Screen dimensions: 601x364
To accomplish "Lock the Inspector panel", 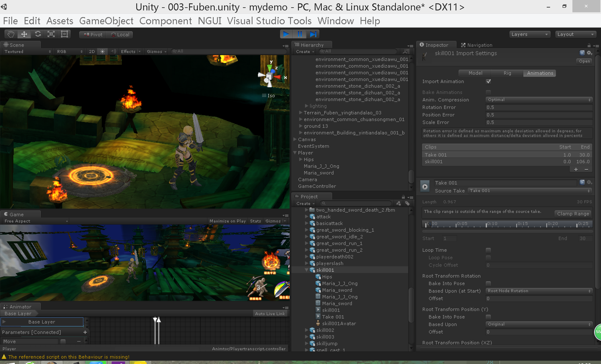I will tap(589, 45).
